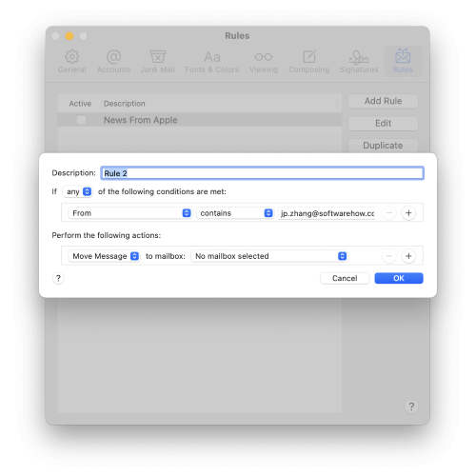476x476 pixels.
Task: Click the Description field containing Rule 2
Action: pos(262,173)
